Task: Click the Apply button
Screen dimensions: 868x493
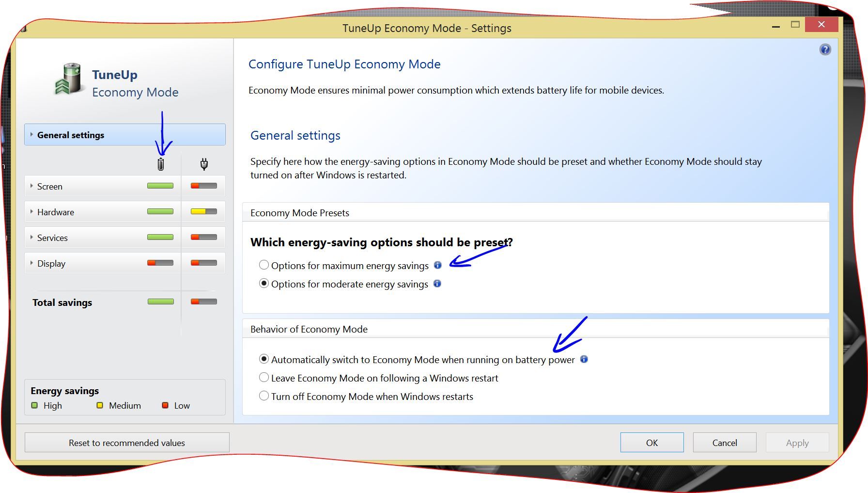Action: pos(797,443)
